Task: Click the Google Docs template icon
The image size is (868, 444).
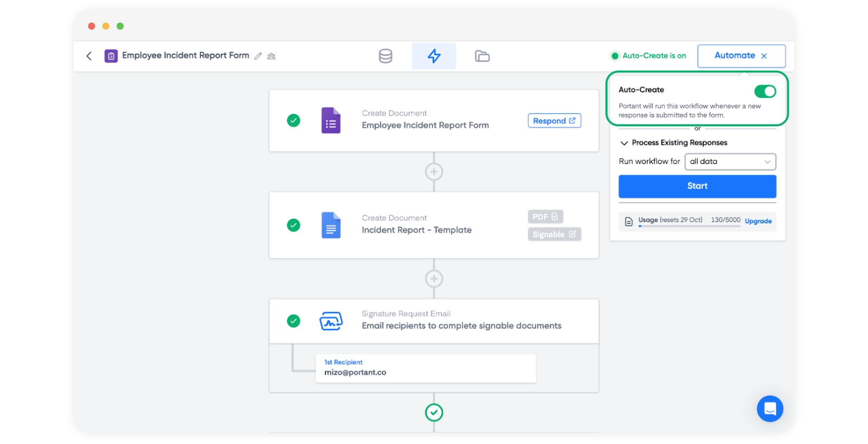Action: (331, 225)
